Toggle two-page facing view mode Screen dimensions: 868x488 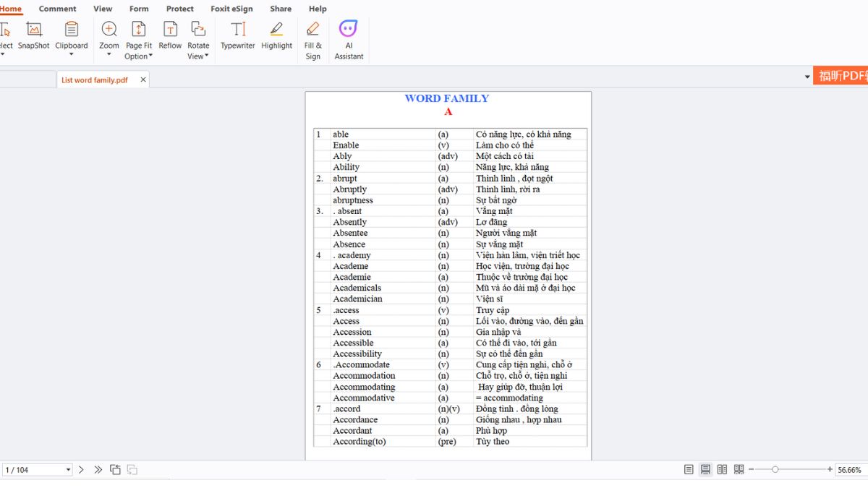(x=722, y=470)
